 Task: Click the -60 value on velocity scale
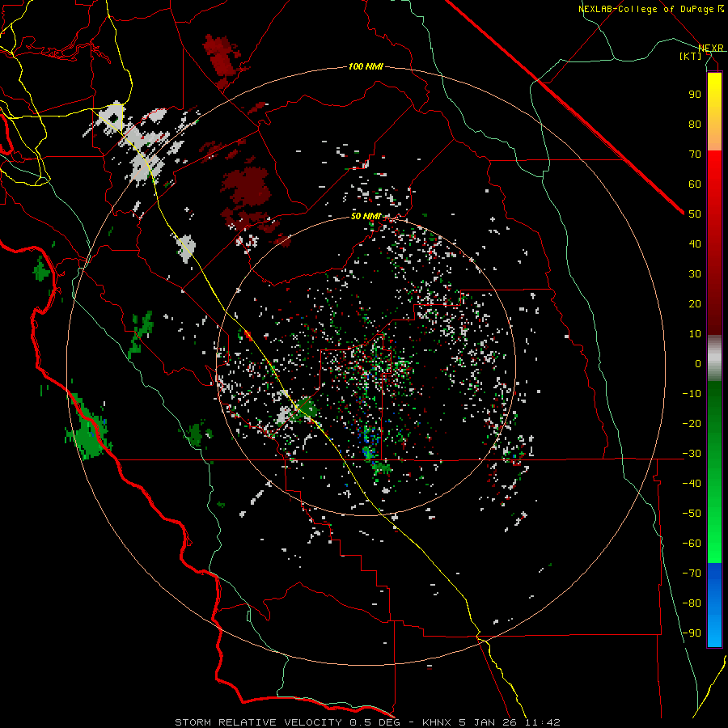(692, 544)
